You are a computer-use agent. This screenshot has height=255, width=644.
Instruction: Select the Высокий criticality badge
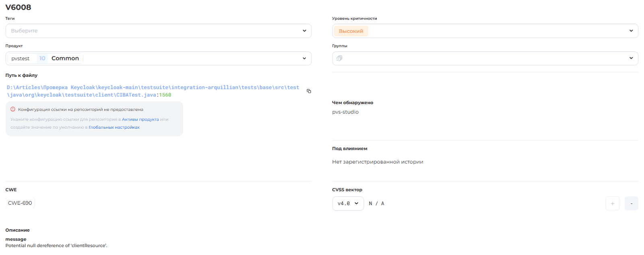(x=351, y=31)
